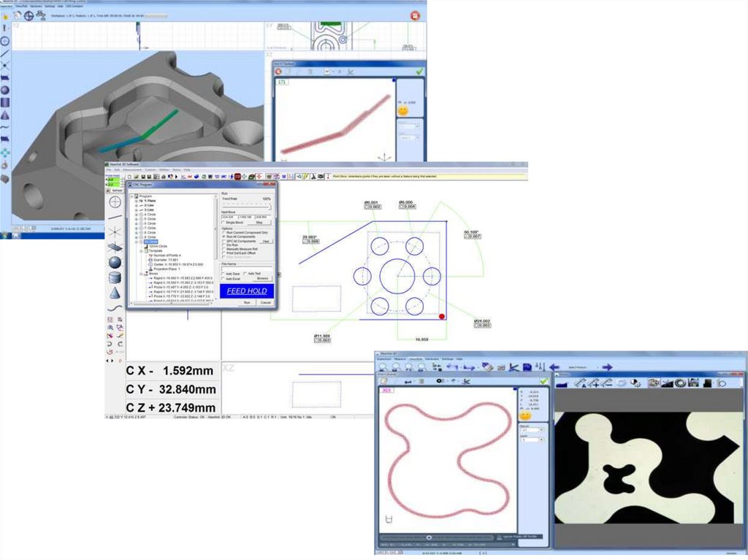748x560 pixels.
Task: Open the Settings menu in bottom window
Action: tap(447, 358)
